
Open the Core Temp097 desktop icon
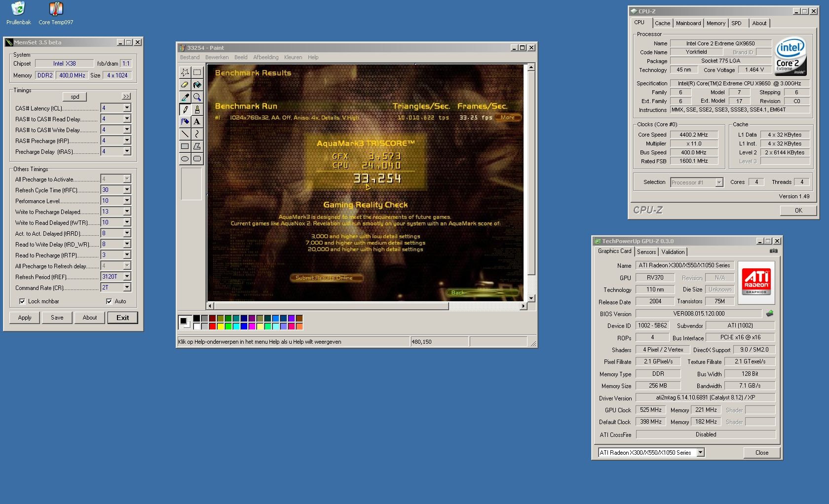[56, 13]
